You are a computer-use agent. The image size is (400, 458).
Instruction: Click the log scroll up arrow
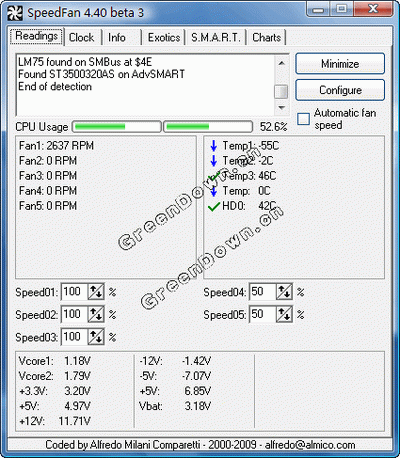click(x=281, y=63)
